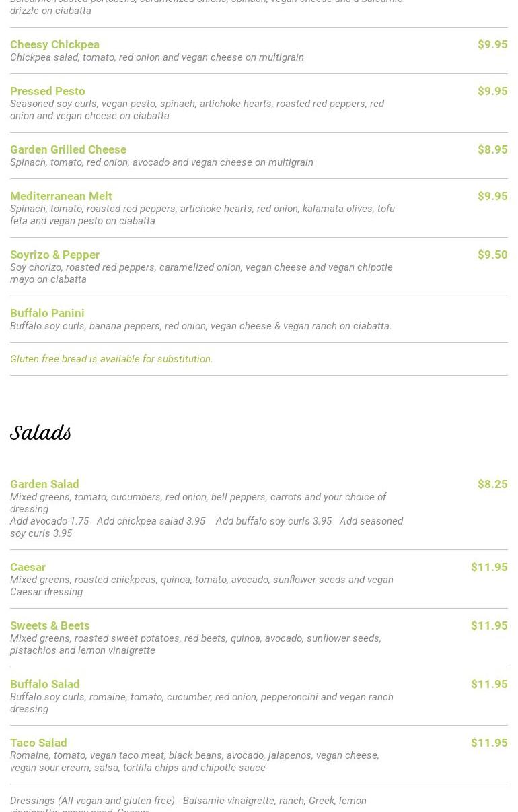Click the Salads section heading
Image resolution: width=518 pixels, height=812 pixels.
(40, 433)
